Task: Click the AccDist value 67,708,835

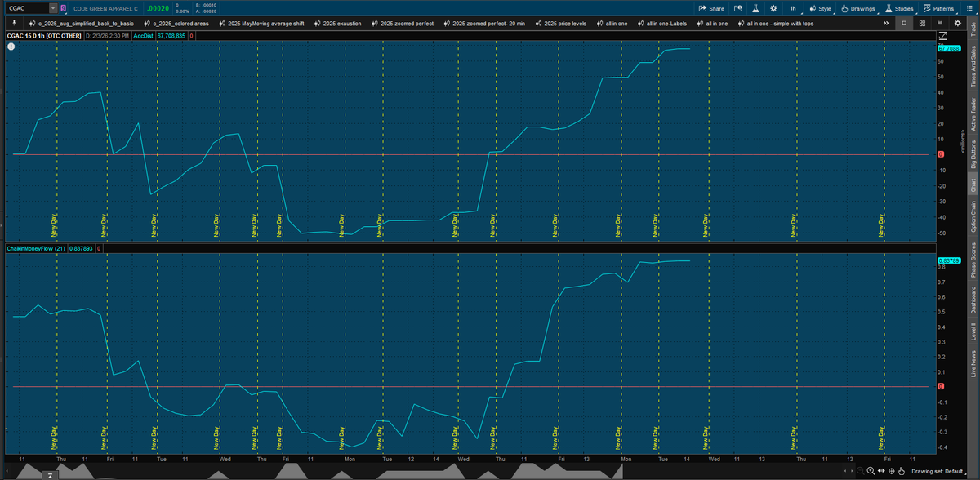Action: point(171,36)
